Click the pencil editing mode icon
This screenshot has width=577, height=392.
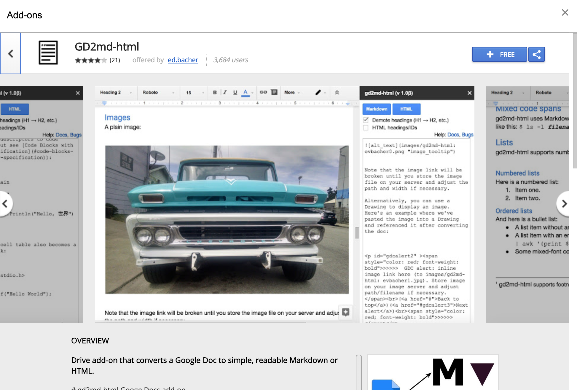coord(318,92)
